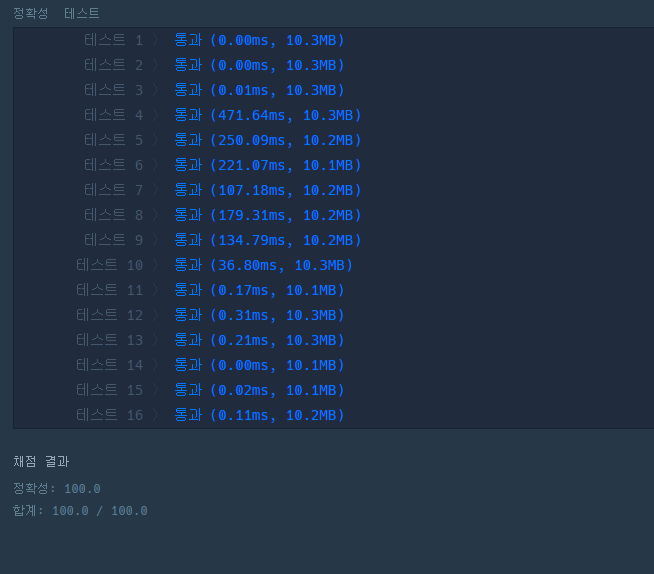Click result '통과 (0.01ms, 10.3MB)'

tap(259, 90)
